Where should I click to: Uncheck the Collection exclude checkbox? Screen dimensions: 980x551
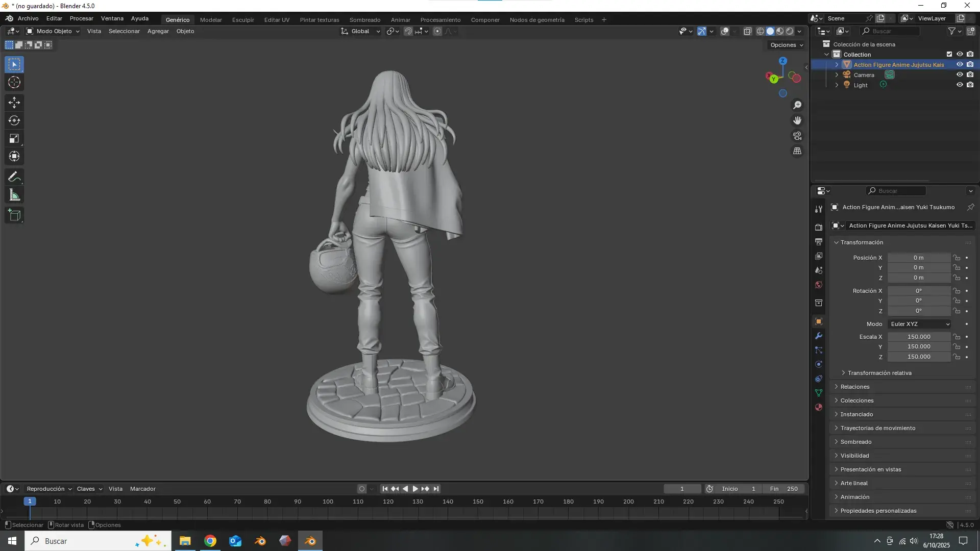tap(949, 54)
